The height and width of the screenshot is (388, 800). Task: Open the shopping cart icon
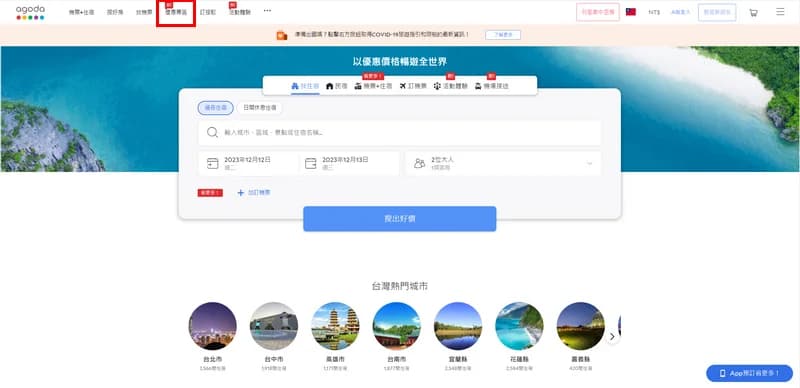(753, 12)
